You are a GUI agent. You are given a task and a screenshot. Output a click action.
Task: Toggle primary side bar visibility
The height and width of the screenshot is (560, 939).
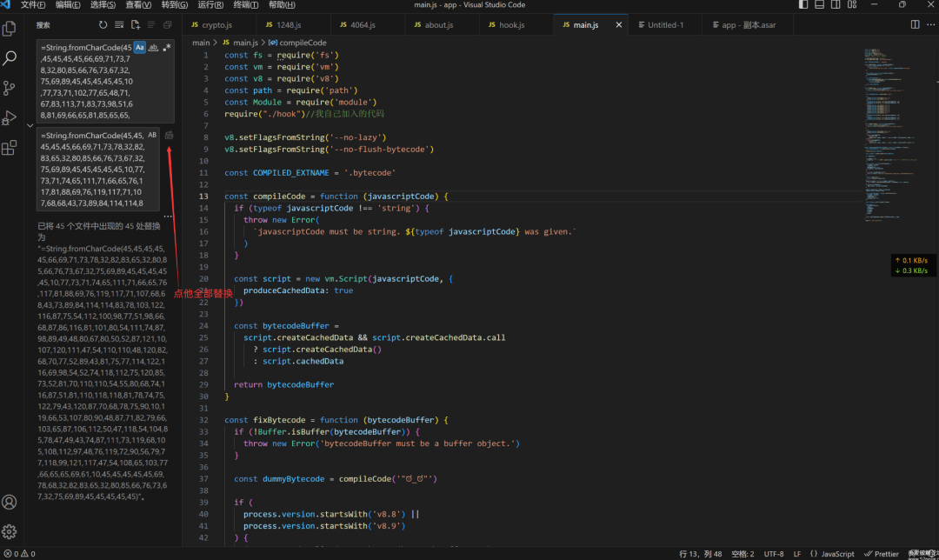click(803, 5)
